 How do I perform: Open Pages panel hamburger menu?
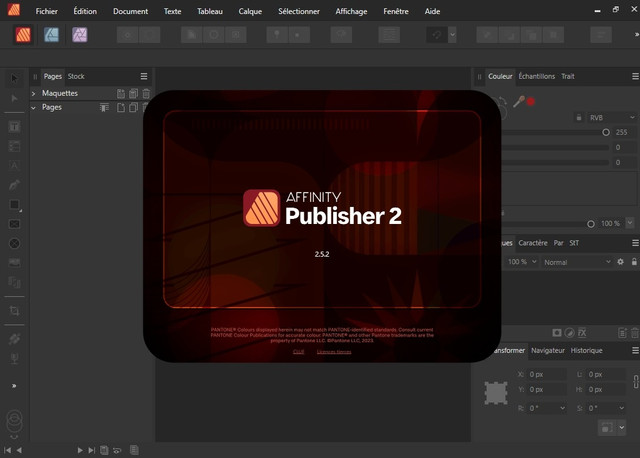(x=144, y=76)
